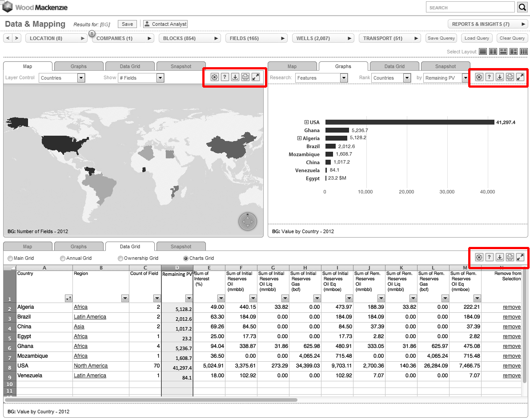Select the single-pane layout icon
530x420 pixels.
tap(483, 52)
